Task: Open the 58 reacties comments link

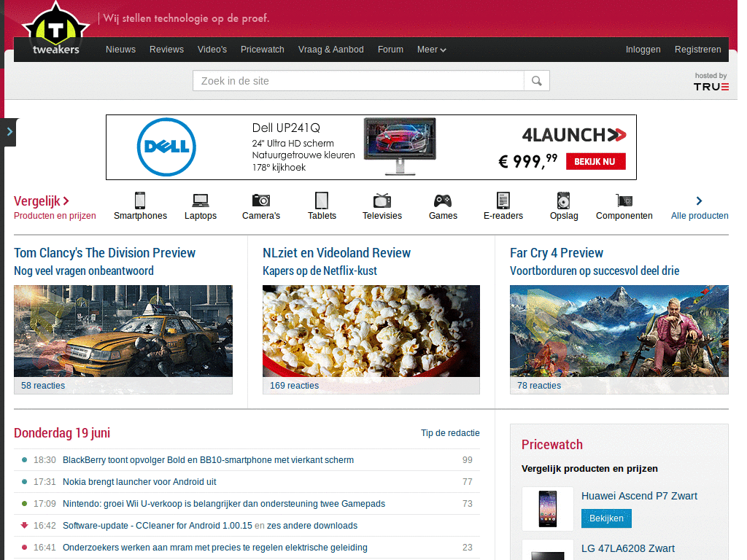Action: point(43,386)
